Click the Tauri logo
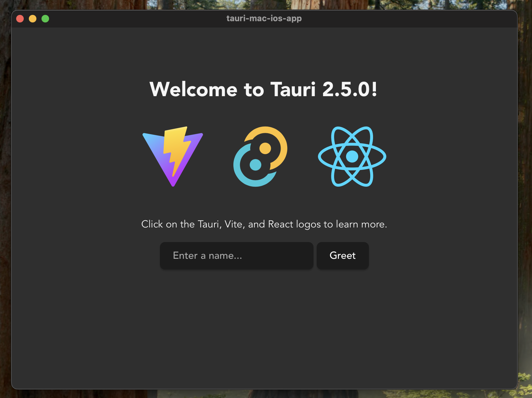The image size is (532, 398). tap(260, 157)
